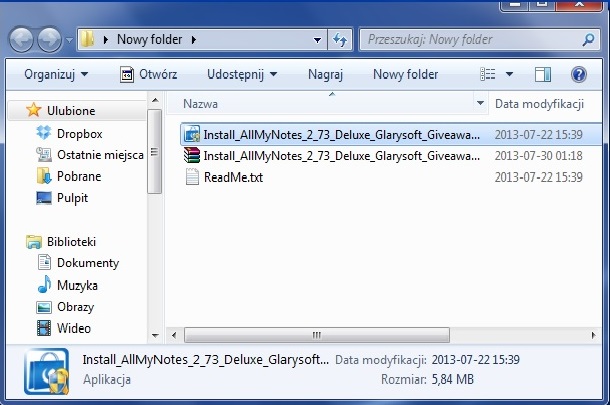The width and height of the screenshot is (610, 405).
Task: Click the folder icon in the address bar
Action: 88,39
